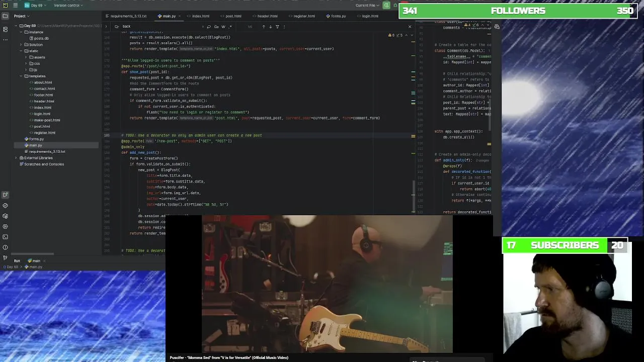Screen dimensions: 644x362
Task: Collapse the Day 69 root folder
Action: coord(16,26)
